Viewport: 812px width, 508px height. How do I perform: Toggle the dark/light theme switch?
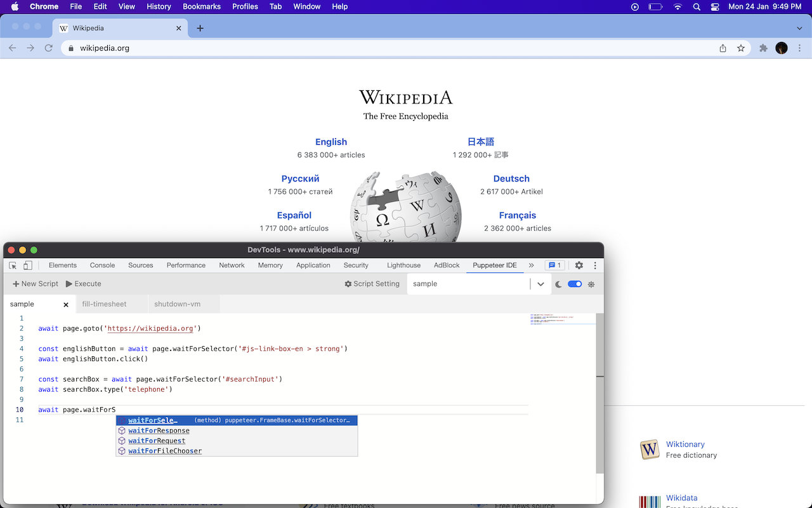(575, 284)
